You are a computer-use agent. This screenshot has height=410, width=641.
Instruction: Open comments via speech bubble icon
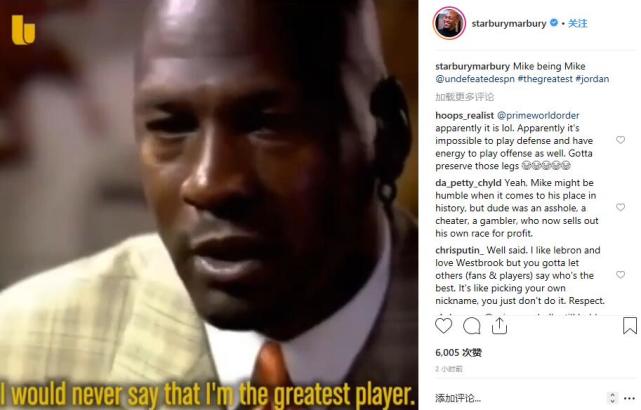471,326
